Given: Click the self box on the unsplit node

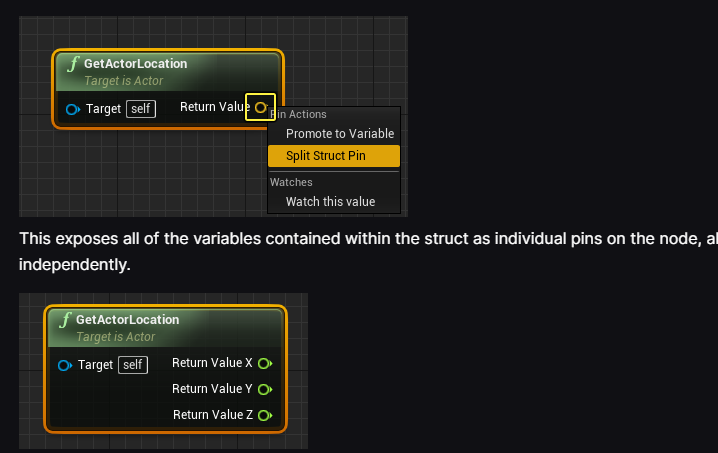Looking at the screenshot, I should 141,108.
